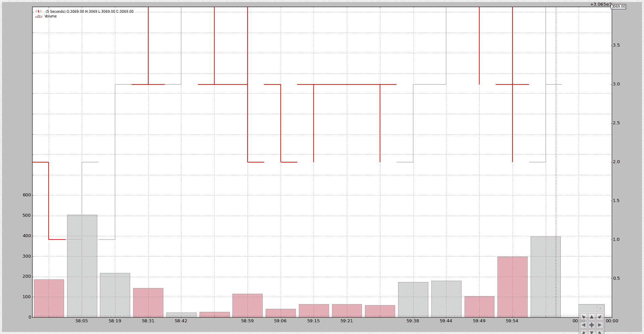This screenshot has height=334, width=644.
Task: Click the pan up arrow in navigation pad
Action: click(592, 317)
